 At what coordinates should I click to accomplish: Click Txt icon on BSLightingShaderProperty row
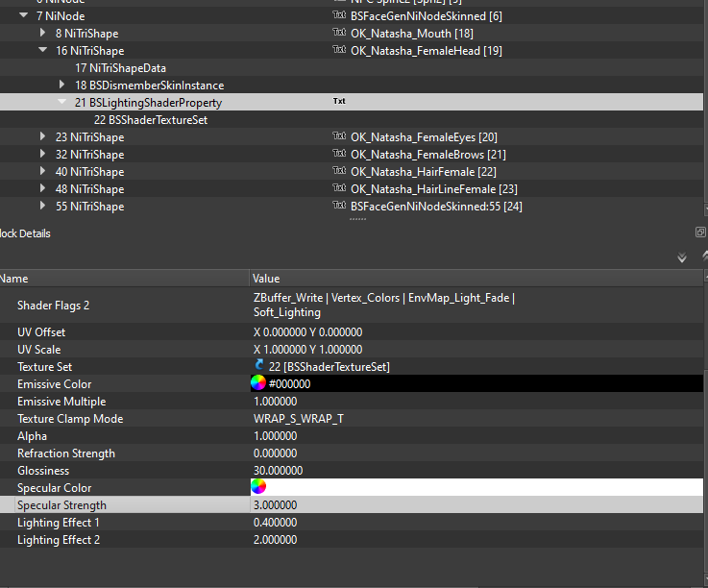pos(339,101)
